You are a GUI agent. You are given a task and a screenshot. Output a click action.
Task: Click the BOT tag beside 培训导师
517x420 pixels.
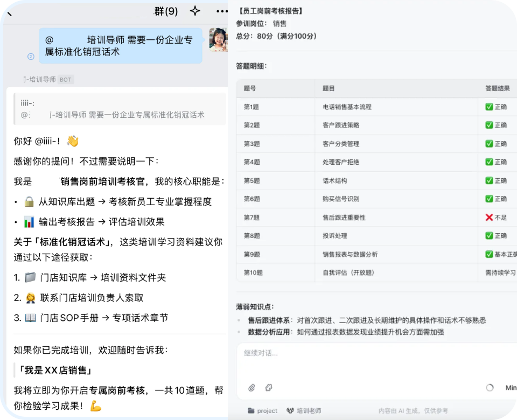pos(65,80)
